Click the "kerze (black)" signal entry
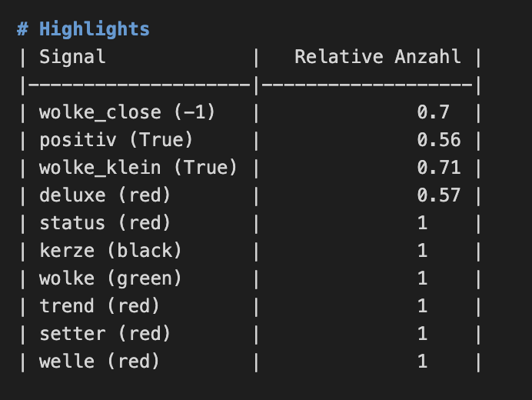This screenshot has height=400, width=532. (x=111, y=251)
